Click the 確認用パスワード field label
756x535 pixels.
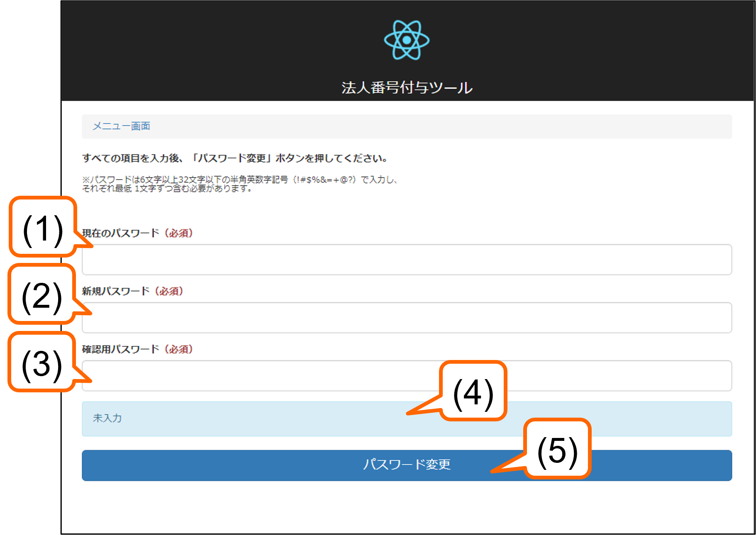pyautogui.click(x=120, y=349)
